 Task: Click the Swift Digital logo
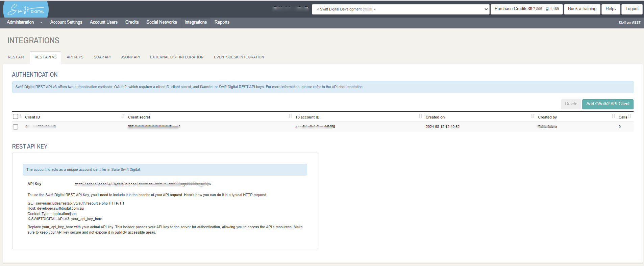pyautogui.click(x=26, y=9)
